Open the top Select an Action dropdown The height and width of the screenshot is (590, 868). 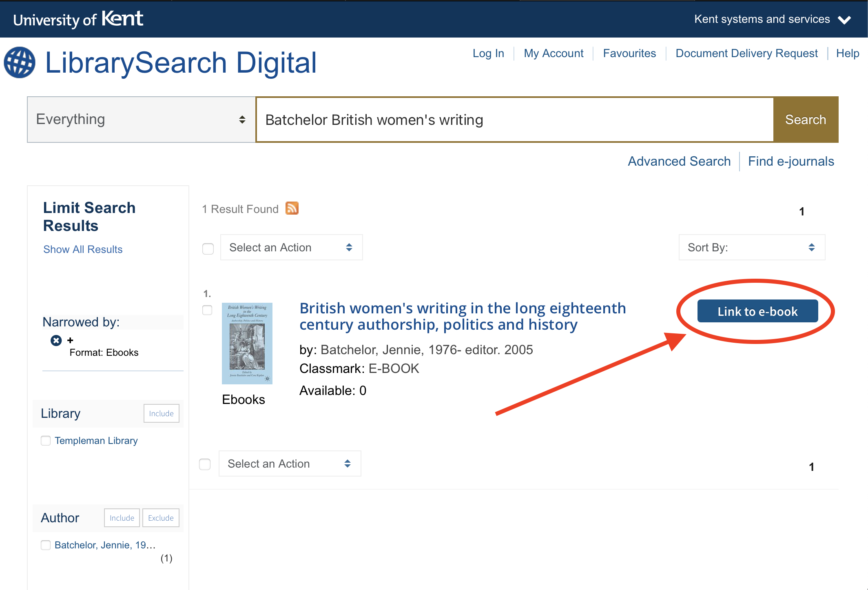(x=291, y=247)
